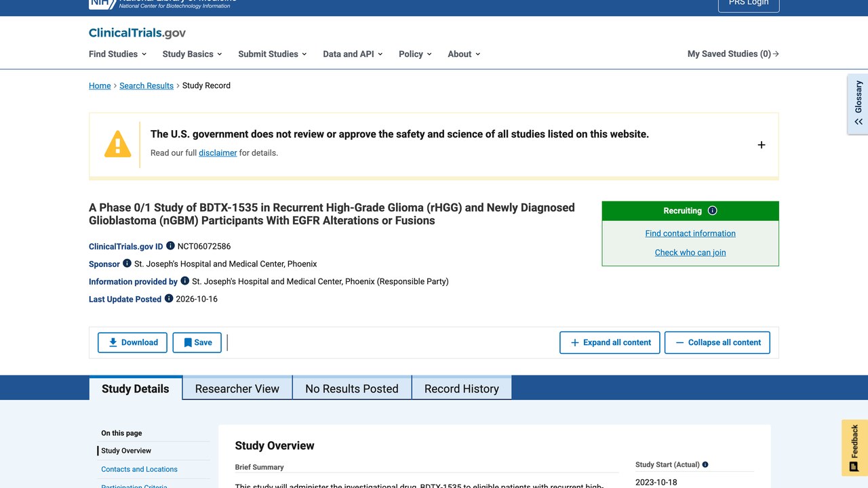This screenshot has width=868, height=488.
Task: Jump to Study Overview in page navigation
Action: point(126,451)
